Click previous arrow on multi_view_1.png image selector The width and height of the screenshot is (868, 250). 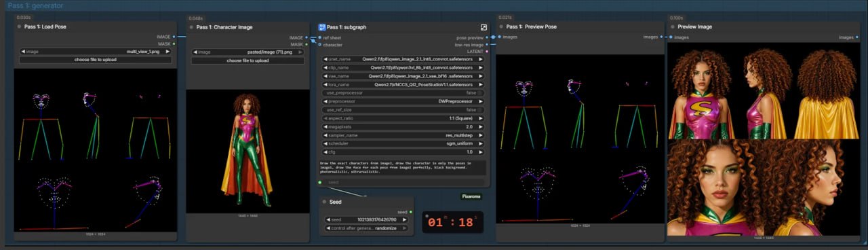tap(23, 52)
